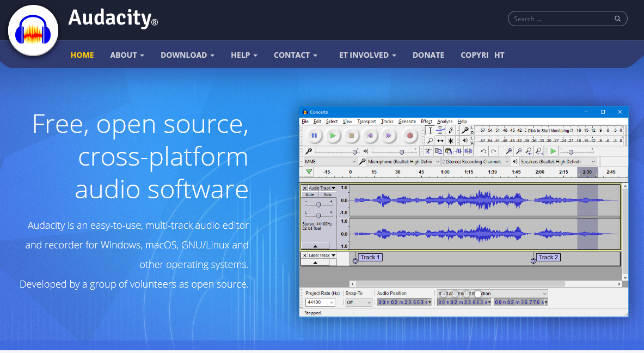Click the DONATE link

pos(428,55)
